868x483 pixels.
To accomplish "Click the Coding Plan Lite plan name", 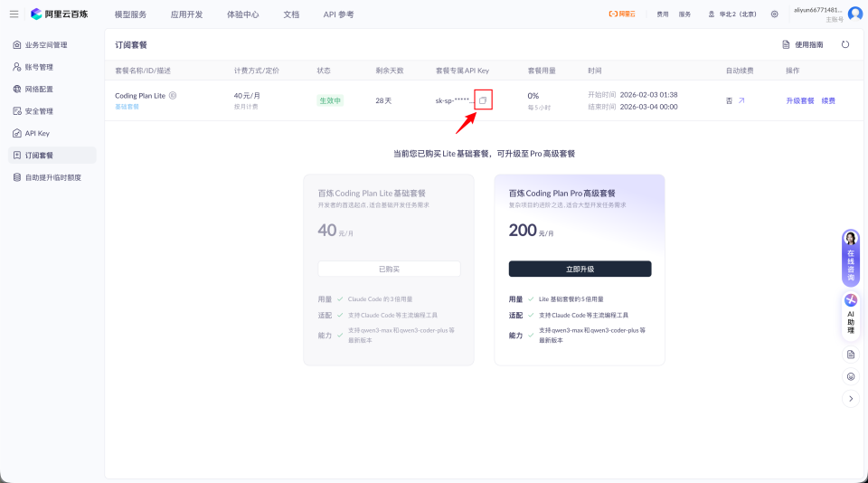I will [140, 95].
